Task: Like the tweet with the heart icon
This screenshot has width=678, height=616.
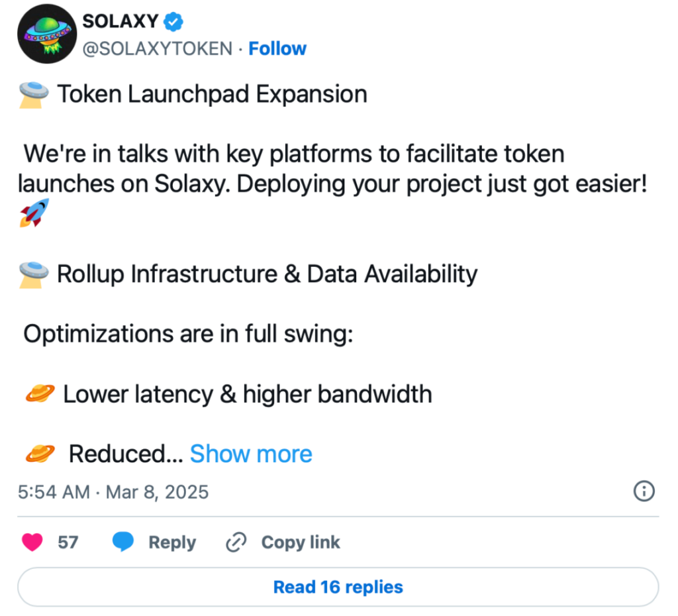Action: pos(32,542)
